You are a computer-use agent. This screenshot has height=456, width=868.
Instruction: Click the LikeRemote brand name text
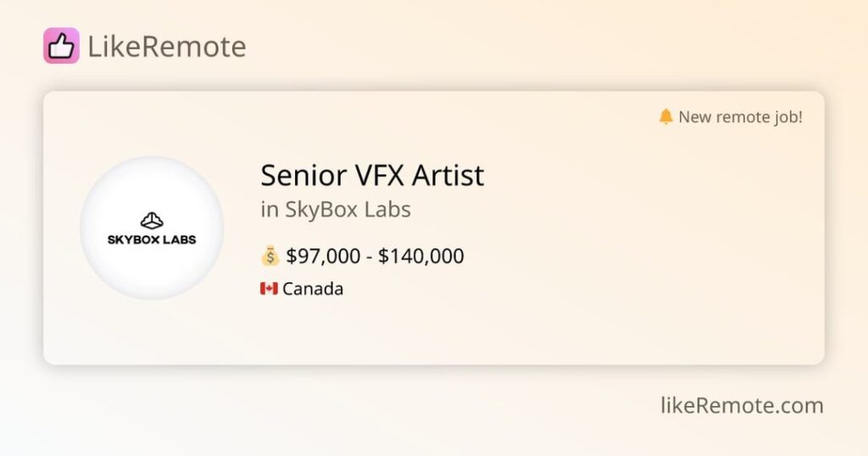point(167,47)
